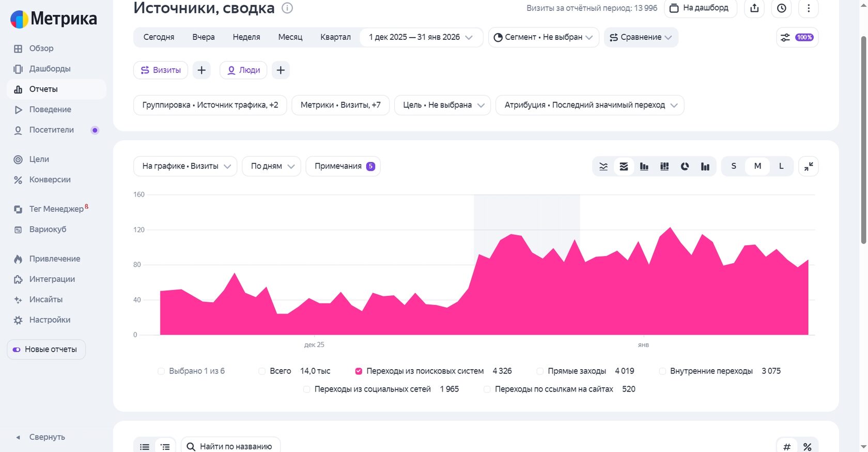
Task: Collapse the chart with the shrink arrows icon
Action: coord(809,166)
